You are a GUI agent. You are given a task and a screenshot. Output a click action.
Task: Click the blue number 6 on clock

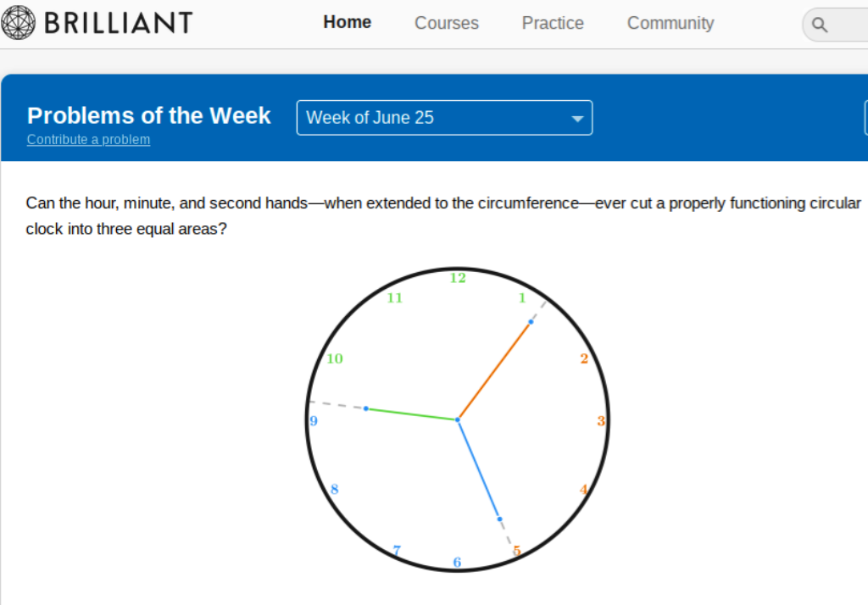457,562
